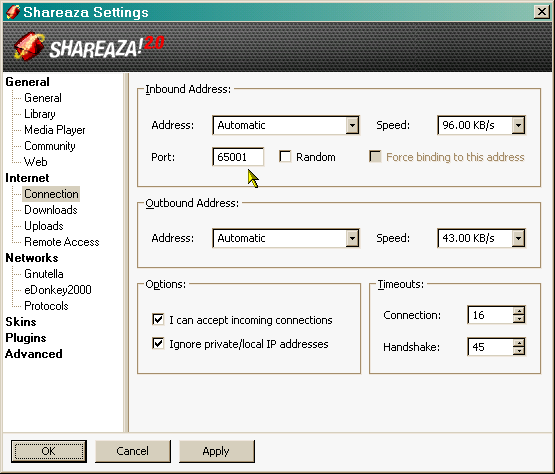555x474 pixels.
Task: Increase the Connection timeout with up arrow
Action: coord(519,311)
